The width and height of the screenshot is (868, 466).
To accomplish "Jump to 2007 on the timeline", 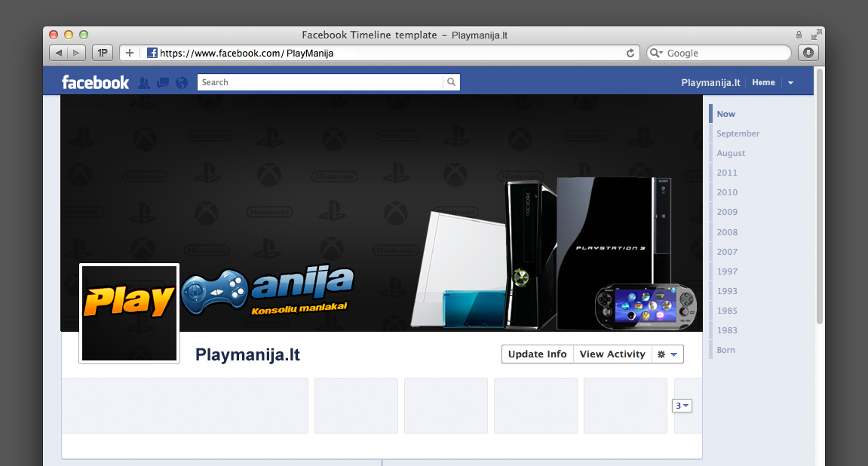I will click(727, 252).
